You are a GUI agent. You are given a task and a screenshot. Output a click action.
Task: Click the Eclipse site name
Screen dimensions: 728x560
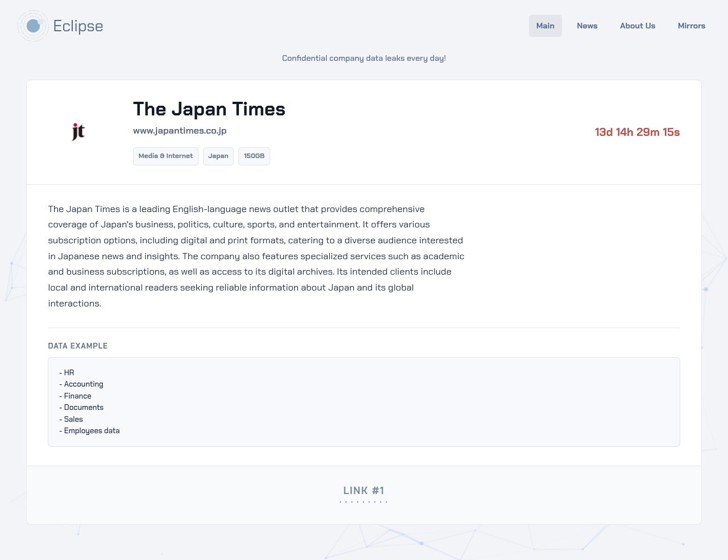coord(78,26)
